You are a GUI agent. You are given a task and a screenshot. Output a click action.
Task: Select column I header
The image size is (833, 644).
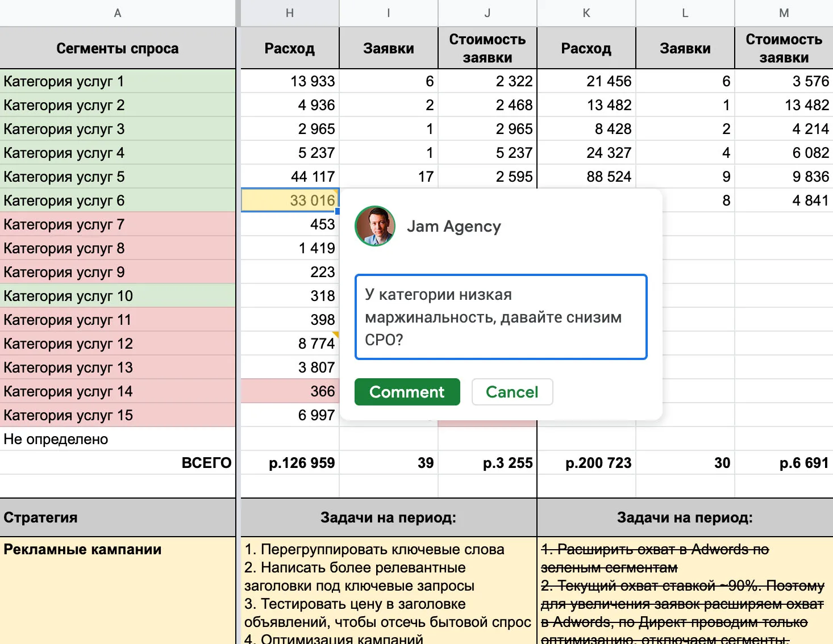389,13
